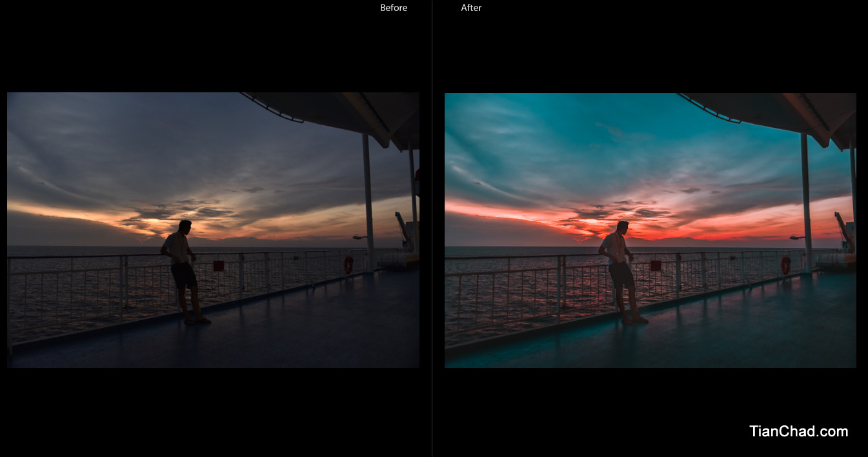Select the After photo thumbnail
868x457 pixels.
pos(651,229)
